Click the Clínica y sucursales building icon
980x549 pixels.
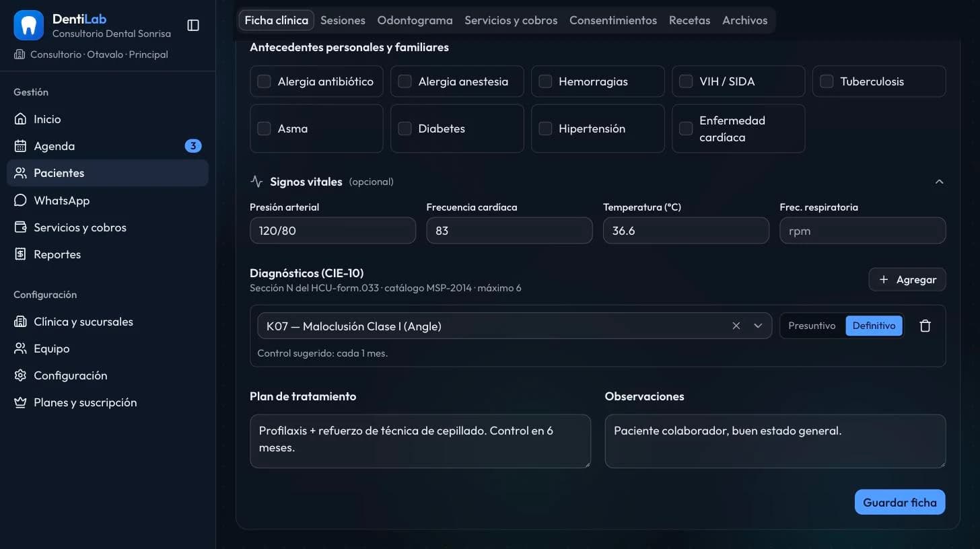pos(21,322)
